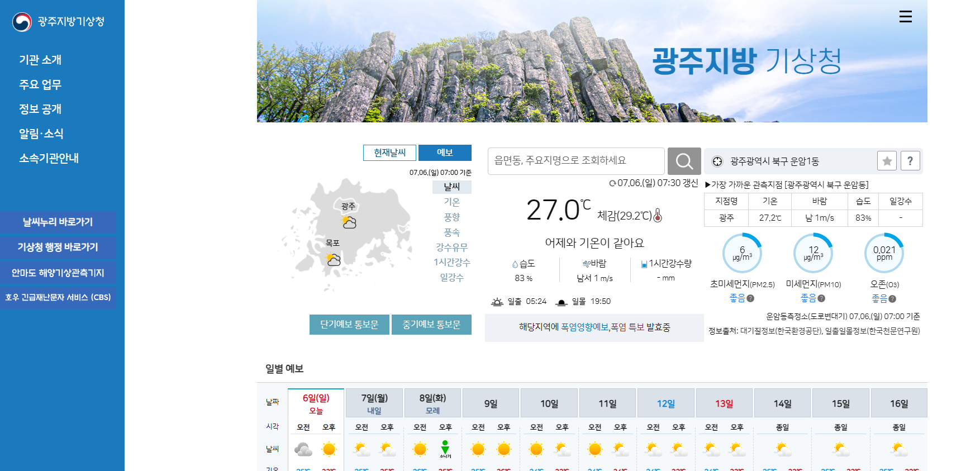This screenshot has height=471, width=980.
Task: Open the question mark help button
Action: (910, 161)
